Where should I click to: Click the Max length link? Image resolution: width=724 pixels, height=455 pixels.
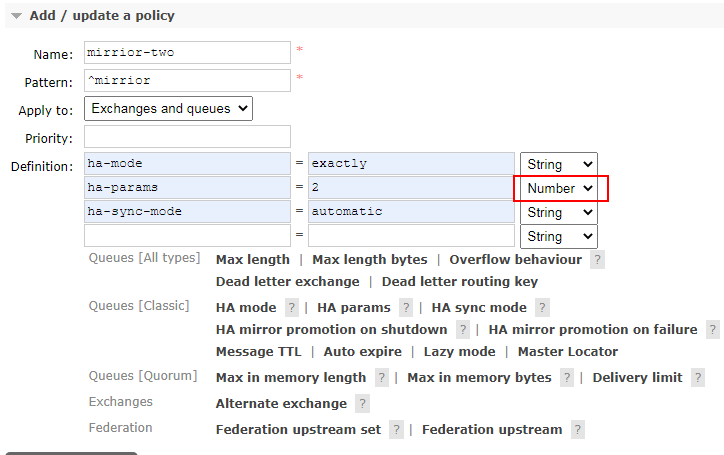click(x=253, y=260)
